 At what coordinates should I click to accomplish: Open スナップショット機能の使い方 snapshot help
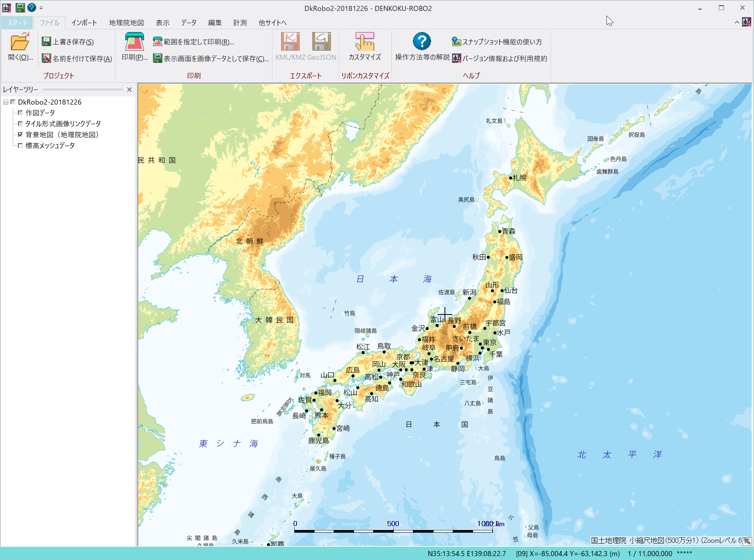497,42
